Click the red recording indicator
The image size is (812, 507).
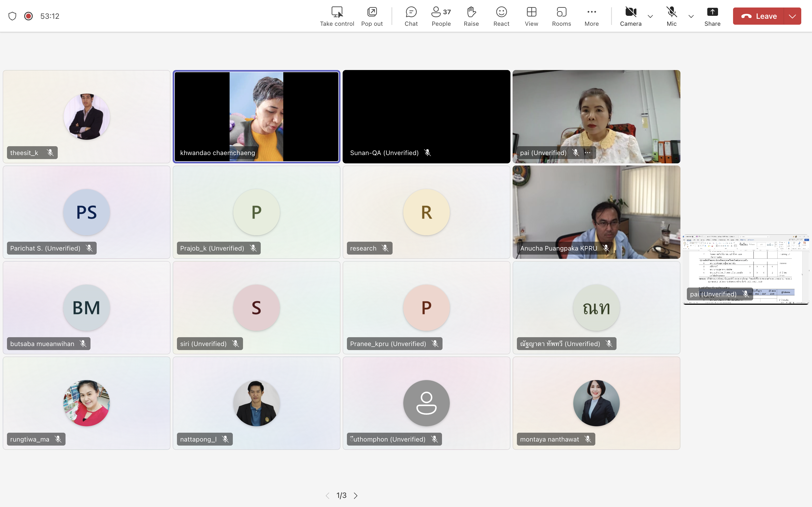tap(28, 16)
